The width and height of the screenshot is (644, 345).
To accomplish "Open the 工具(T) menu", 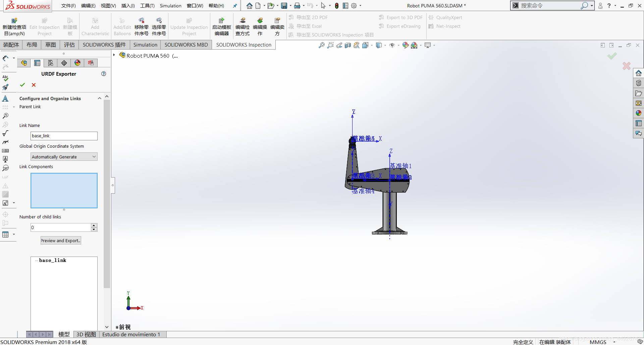I will (147, 6).
